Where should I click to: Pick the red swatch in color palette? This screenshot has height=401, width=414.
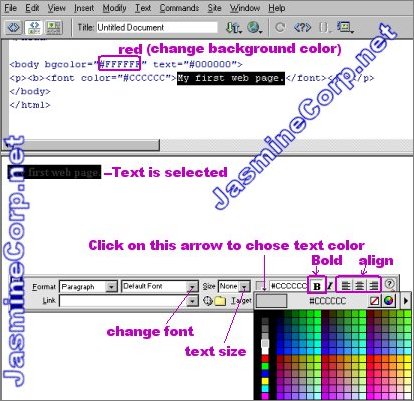(265, 359)
